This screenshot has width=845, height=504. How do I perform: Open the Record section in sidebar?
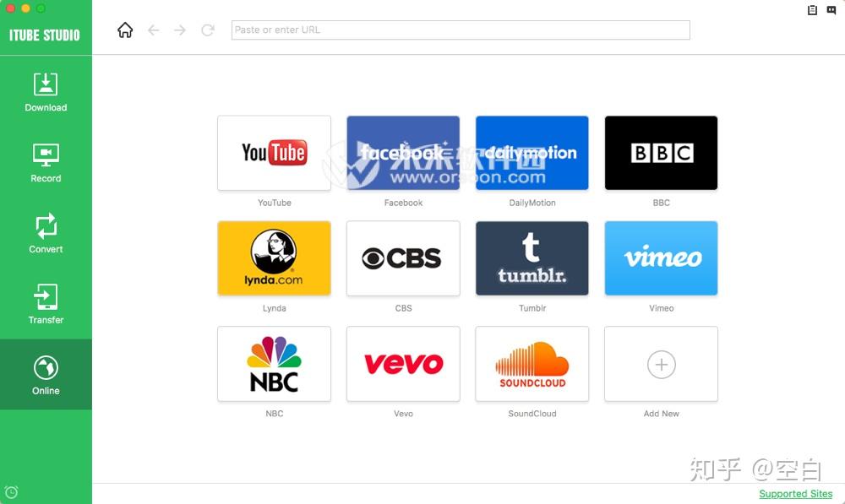46,163
